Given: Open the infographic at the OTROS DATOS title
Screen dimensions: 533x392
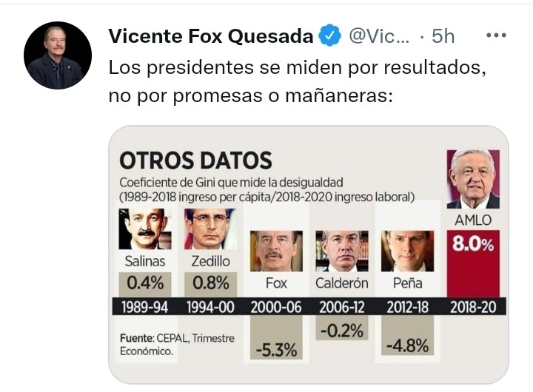Looking at the screenshot, I should tap(195, 160).
